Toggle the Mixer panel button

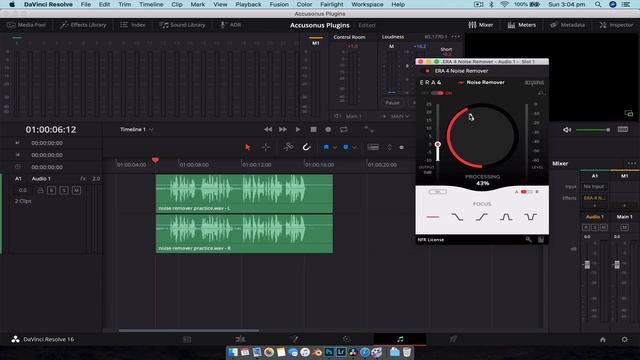click(481, 25)
